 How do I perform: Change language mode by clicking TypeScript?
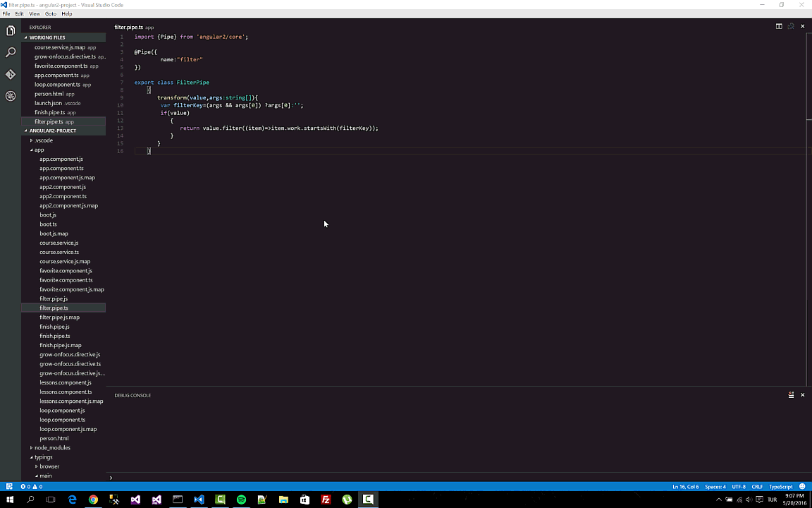pos(781,486)
